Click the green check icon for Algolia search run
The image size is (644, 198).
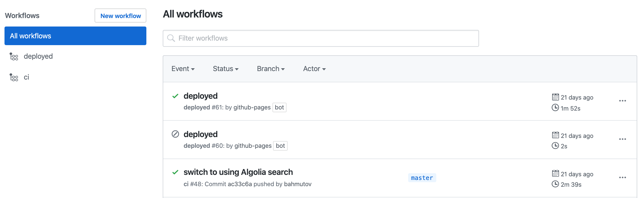(x=175, y=172)
